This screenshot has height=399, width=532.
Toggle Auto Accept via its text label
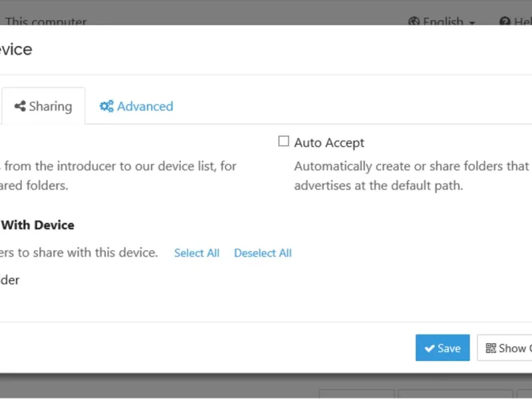pos(329,143)
